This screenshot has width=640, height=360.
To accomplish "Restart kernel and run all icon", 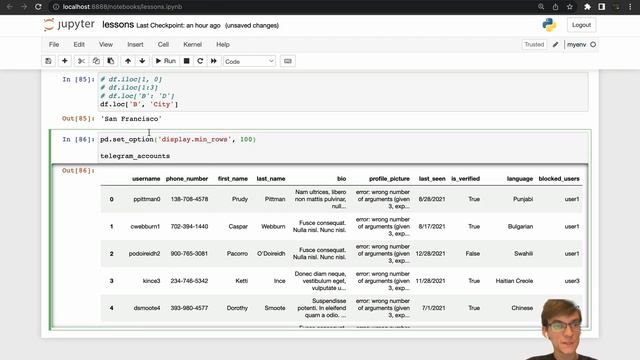I will (213, 61).
